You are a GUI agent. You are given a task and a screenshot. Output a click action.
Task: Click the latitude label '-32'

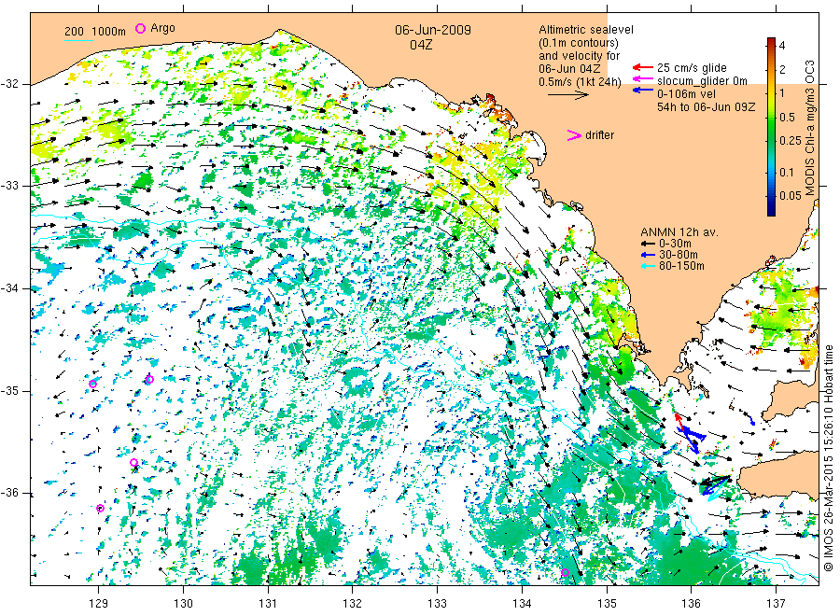pos(9,84)
